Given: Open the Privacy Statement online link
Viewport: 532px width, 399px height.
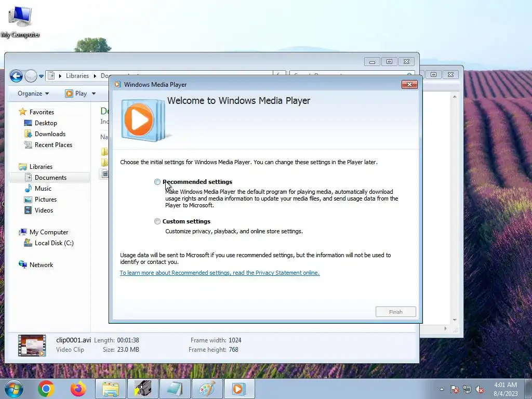Looking at the screenshot, I should point(220,273).
